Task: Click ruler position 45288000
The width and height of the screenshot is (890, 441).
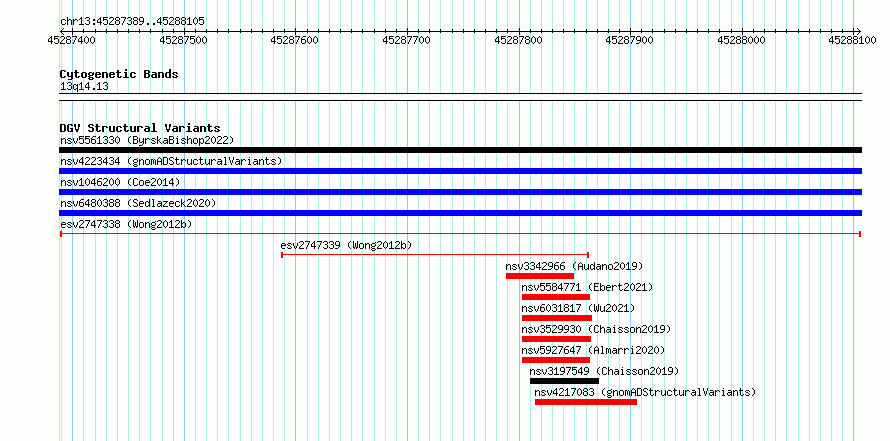Action: tap(741, 40)
